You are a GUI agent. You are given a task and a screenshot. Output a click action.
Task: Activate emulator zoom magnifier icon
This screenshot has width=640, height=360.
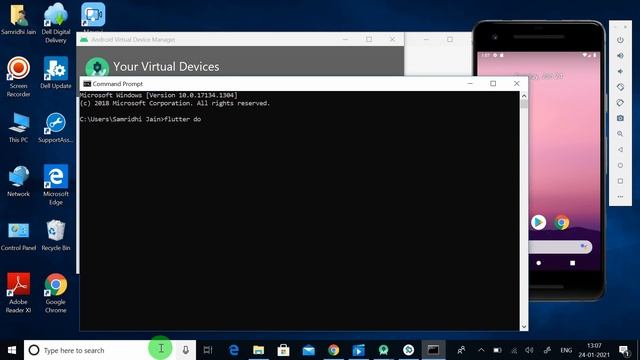[620, 134]
